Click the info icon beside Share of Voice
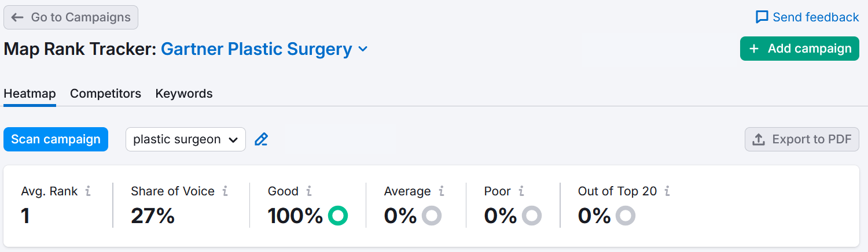 [x=225, y=191]
